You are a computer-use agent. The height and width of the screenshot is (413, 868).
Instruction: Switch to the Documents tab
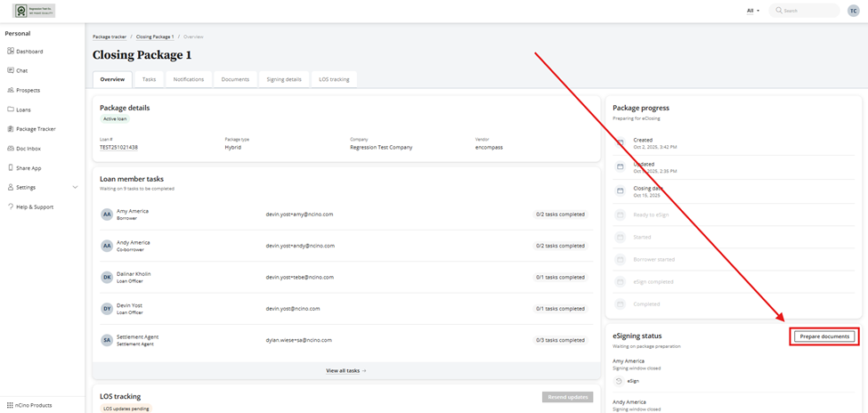pyautogui.click(x=235, y=79)
